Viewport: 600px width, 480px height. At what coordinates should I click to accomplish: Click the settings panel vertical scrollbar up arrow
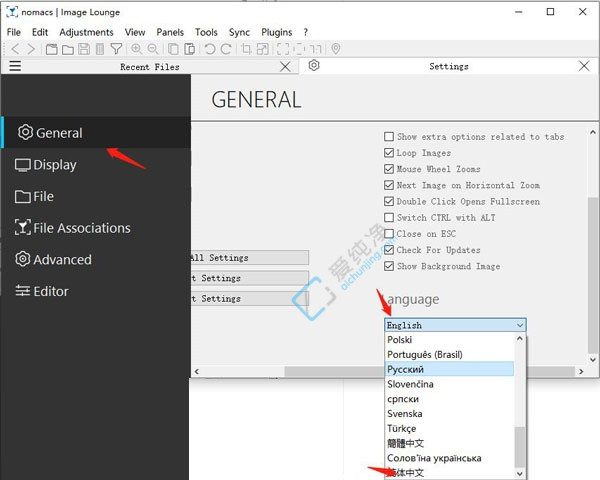[592, 132]
